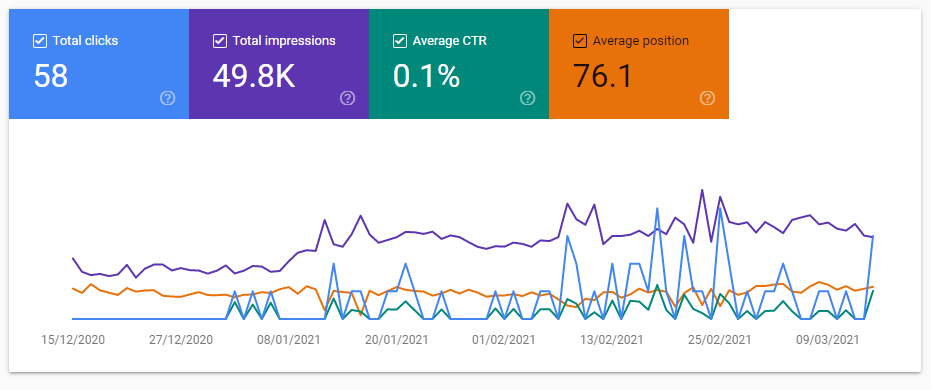Uncheck the Average CTR checkbox
Image resolution: width=931 pixels, height=390 pixels.
(x=400, y=41)
